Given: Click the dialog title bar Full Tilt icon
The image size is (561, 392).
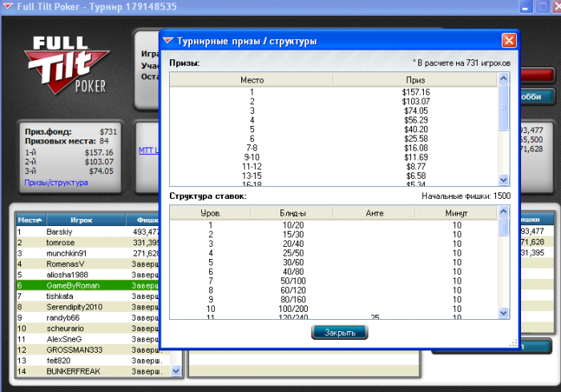Looking at the screenshot, I should pos(168,40).
